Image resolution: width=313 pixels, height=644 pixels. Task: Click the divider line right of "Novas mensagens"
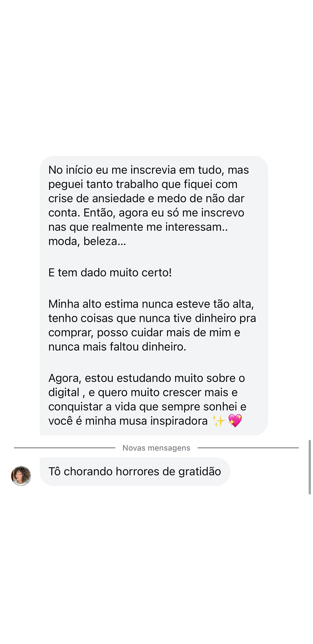[248, 448]
